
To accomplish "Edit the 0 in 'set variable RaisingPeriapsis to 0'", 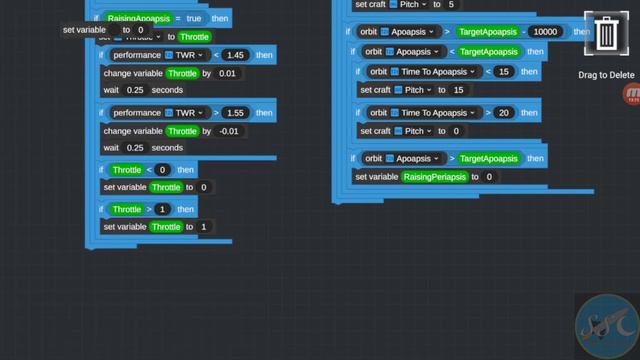I will tap(489, 177).
